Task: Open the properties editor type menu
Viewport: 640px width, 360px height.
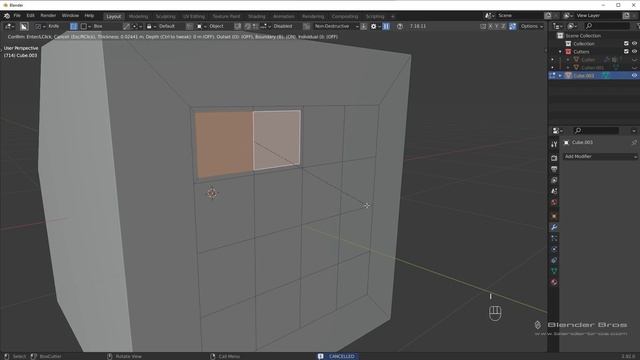Action: click(558, 131)
